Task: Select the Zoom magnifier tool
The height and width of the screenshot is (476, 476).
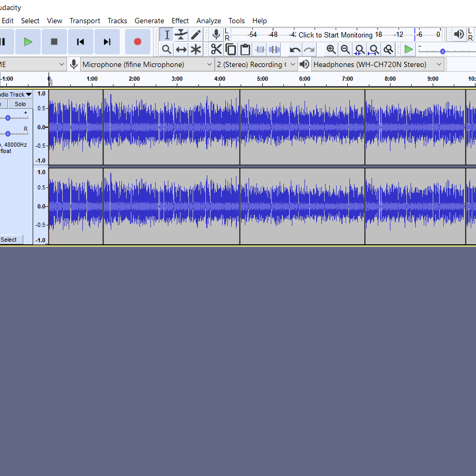Action: (167, 50)
